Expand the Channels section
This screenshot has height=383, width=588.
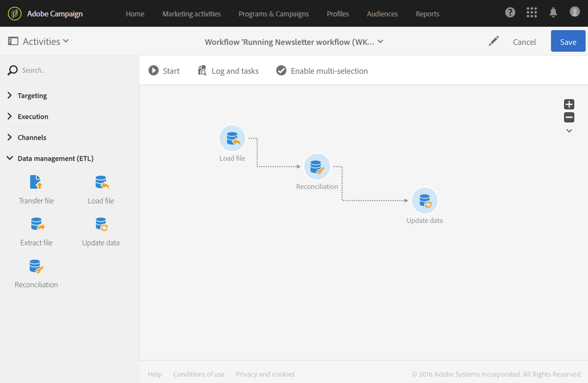69,138
